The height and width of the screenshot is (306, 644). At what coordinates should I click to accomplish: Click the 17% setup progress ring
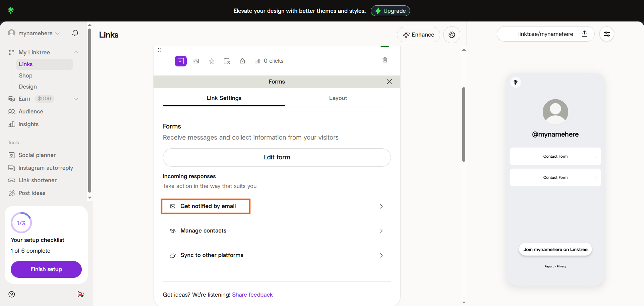[21, 222]
